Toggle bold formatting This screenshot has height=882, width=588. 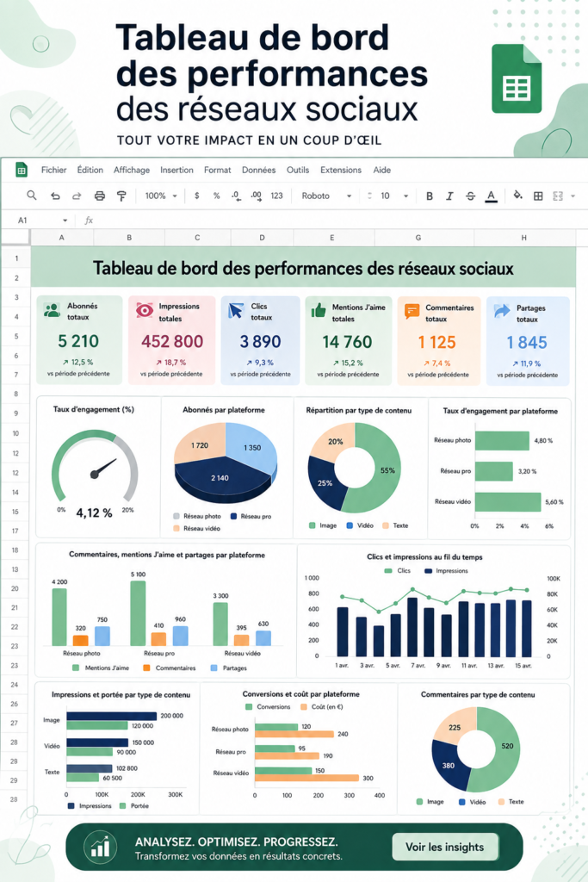tap(430, 196)
